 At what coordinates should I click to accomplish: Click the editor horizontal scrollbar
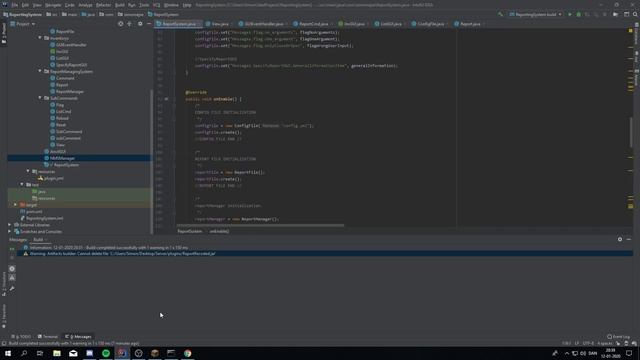(x=260, y=225)
